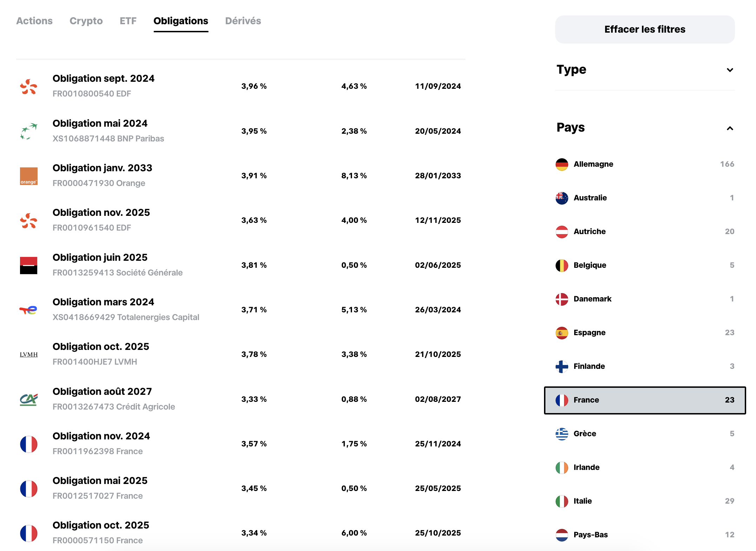Click French flag icon for FR0000571150 bond

[x=28, y=533]
